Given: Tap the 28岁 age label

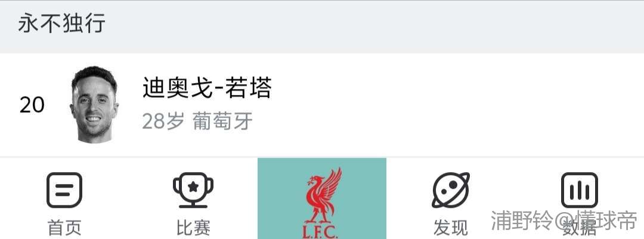Looking at the screenshot, I should [x=163, y=121].
